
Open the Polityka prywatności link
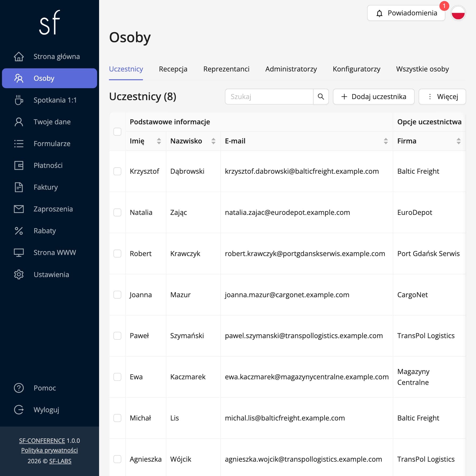pyautogui.click(x=49, y=450)
